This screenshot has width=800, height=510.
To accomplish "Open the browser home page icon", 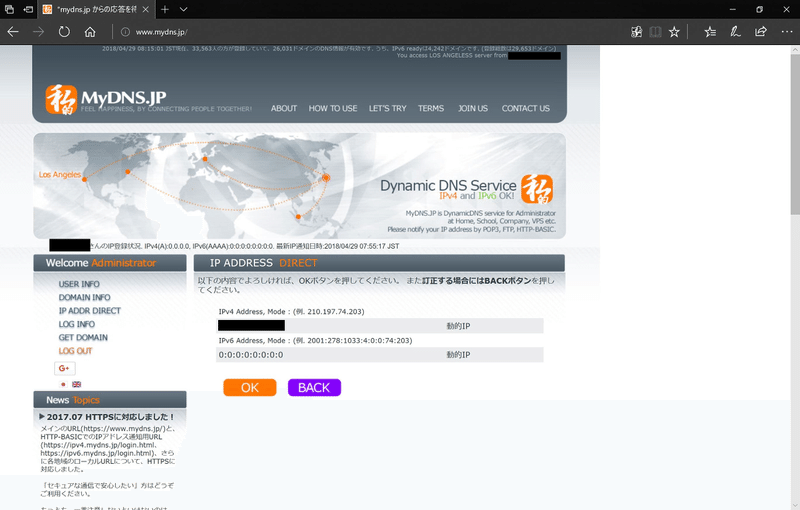I will (x=90, y=32).
